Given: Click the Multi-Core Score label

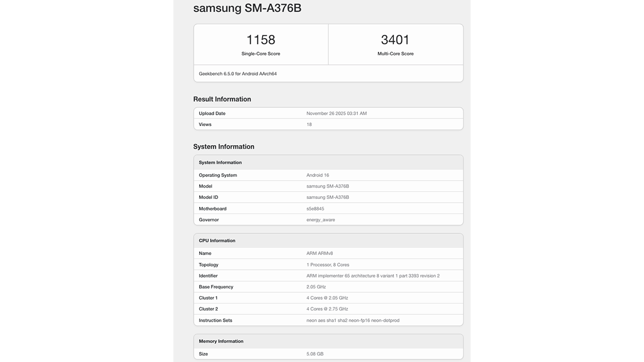Looking at the screenshot, I should (395, 53).
